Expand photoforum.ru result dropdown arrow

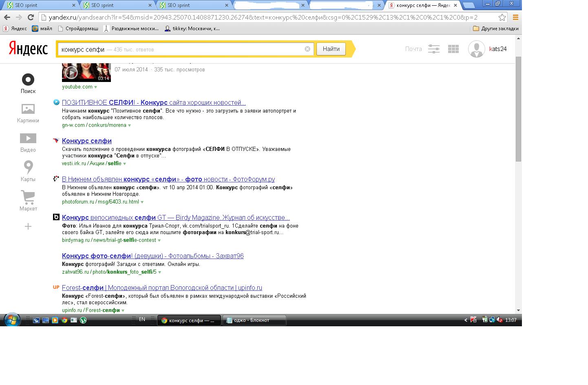pos(142,202)
